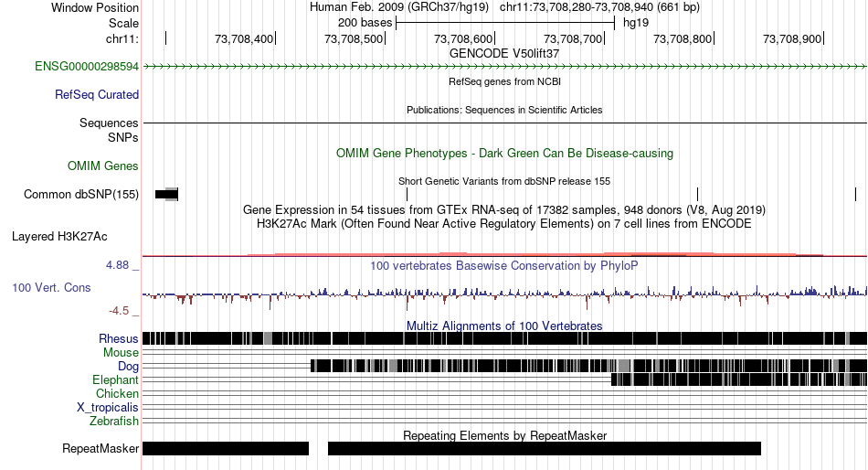Select the Mouse alignment label

pos(121,353)
